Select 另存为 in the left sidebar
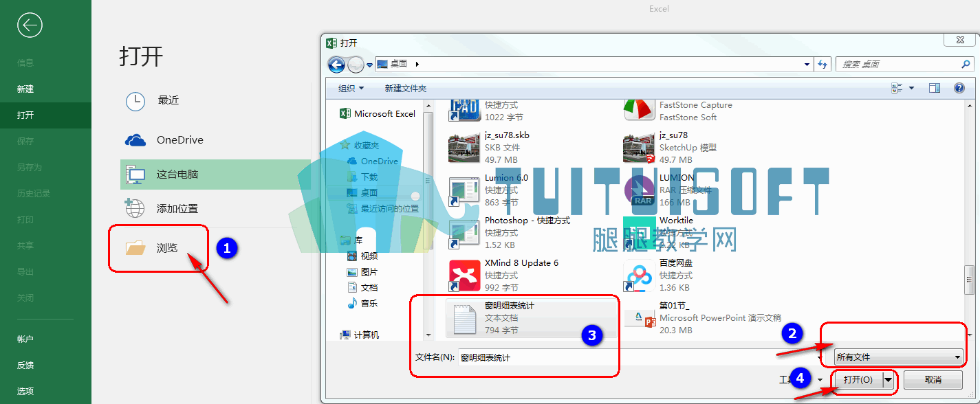980x404 pixels. 30,168
